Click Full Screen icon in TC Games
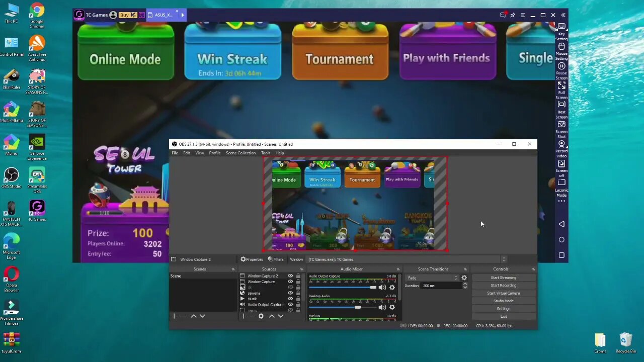 pyautogui.click(x=561, y=85)
